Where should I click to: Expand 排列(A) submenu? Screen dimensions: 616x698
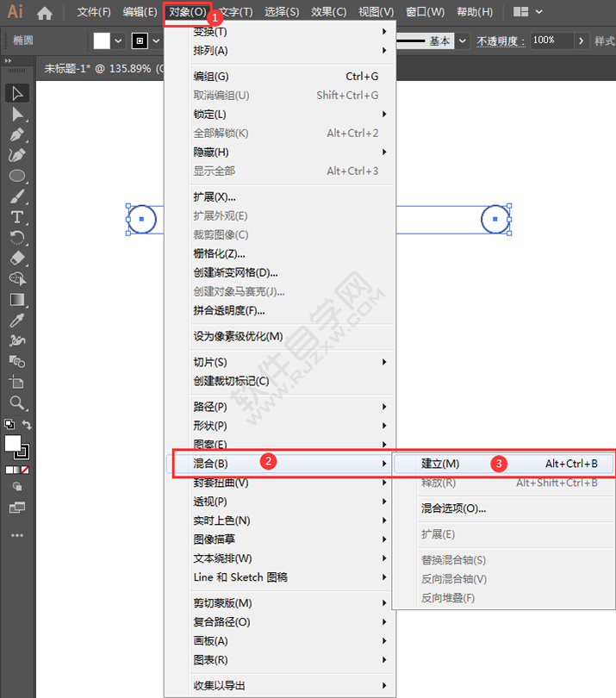click(292, 51)
